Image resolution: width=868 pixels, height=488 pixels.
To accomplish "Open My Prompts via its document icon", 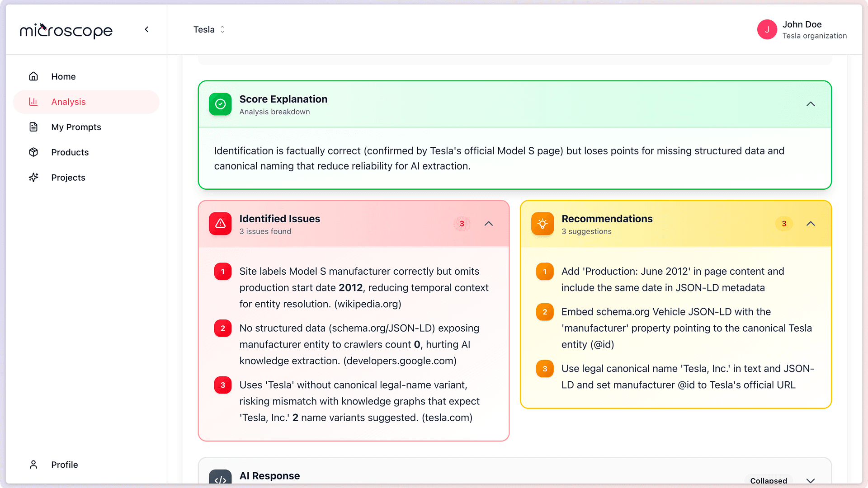I will pyautogui.click(x=33, y=127).
